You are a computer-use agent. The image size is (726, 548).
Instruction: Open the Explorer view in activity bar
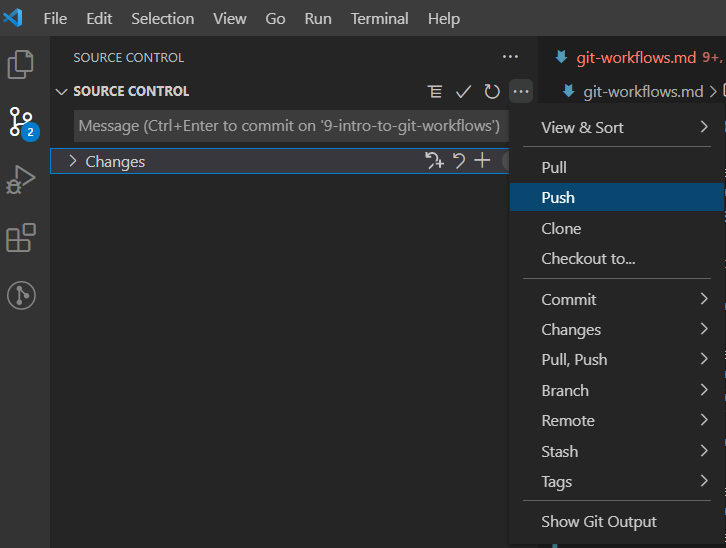click(21, 64)
